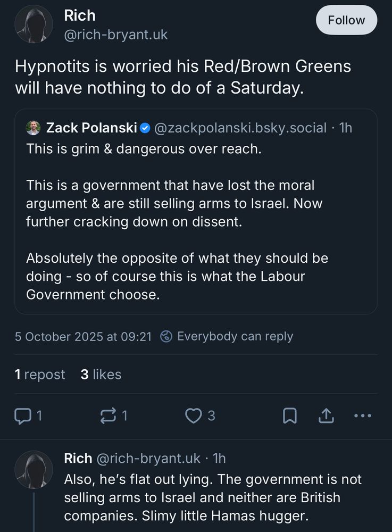Click the repost arrows icon
Viewport: 392px width, 532px height.
108,416
